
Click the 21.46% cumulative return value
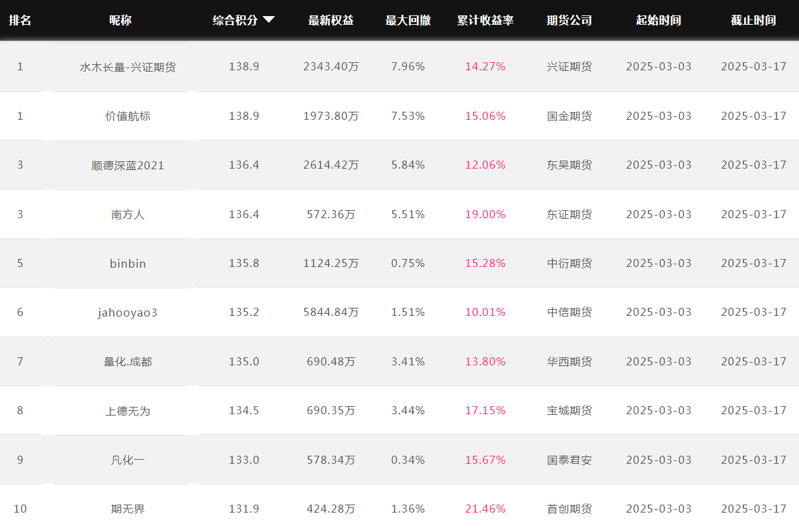click(x=485, y=509)
